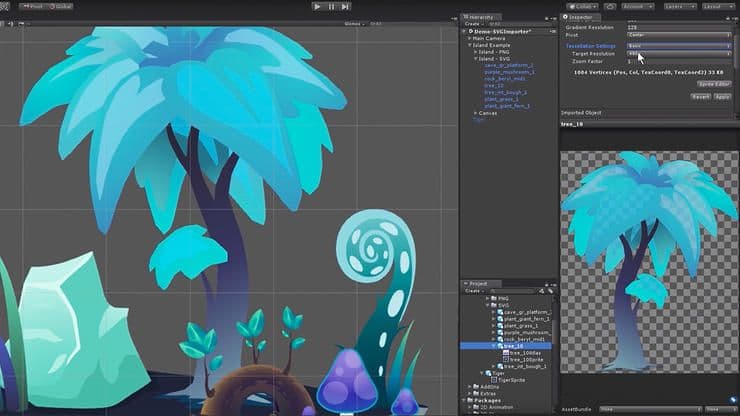This screenshot has width=740, height=416.
Task: Select tree_int_bough_1 in Hierarchy
Action: click(505, 93)
